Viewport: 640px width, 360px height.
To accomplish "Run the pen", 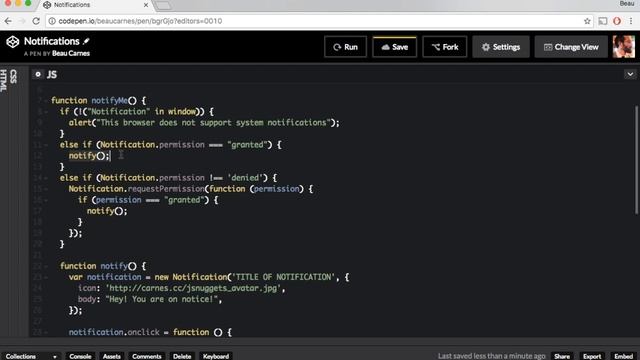I will (x=345, y=47).
